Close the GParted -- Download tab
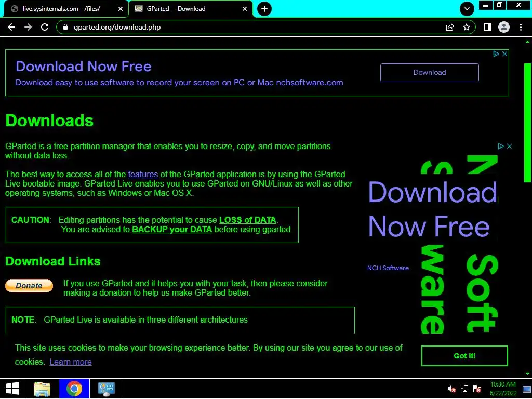Image resolution: width=532 pixels, height=399 pixels. tap(245, 9)
